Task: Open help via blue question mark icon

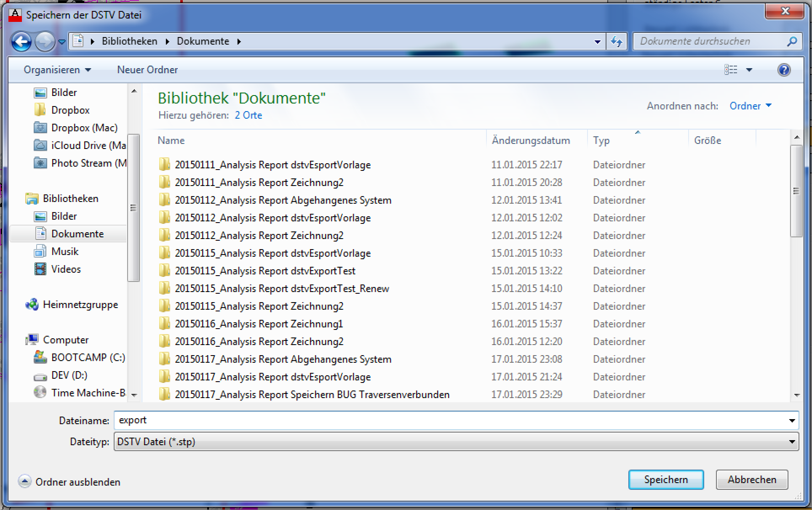Action: [x=783, y=69]
